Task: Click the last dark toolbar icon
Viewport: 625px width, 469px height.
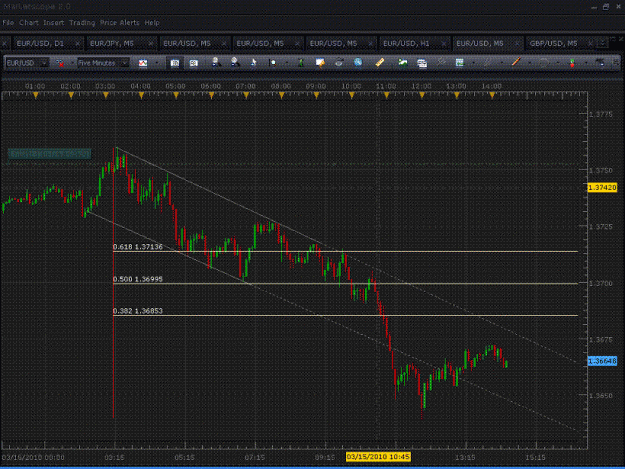Action: pos(599,63)
